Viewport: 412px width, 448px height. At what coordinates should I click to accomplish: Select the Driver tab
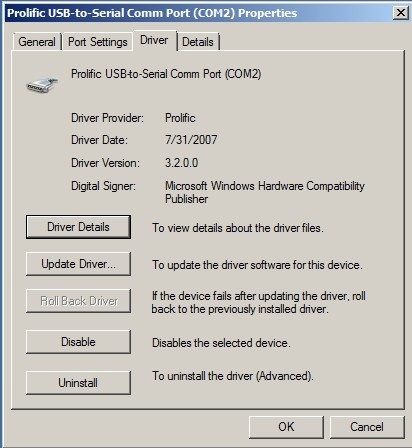(x=154, y=40)
